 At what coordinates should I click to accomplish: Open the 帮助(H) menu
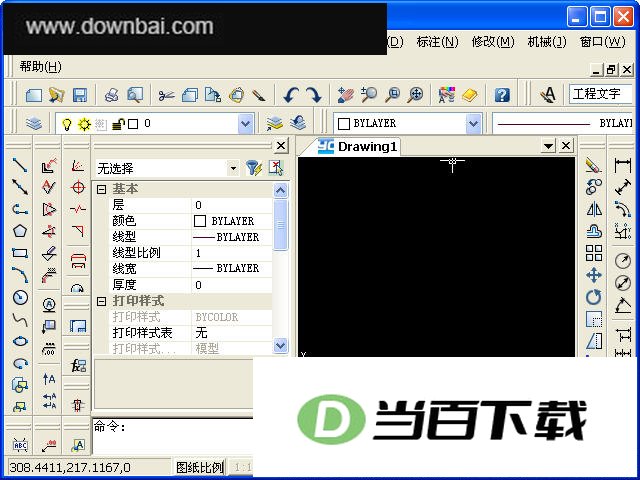click(x=40, y=67)
